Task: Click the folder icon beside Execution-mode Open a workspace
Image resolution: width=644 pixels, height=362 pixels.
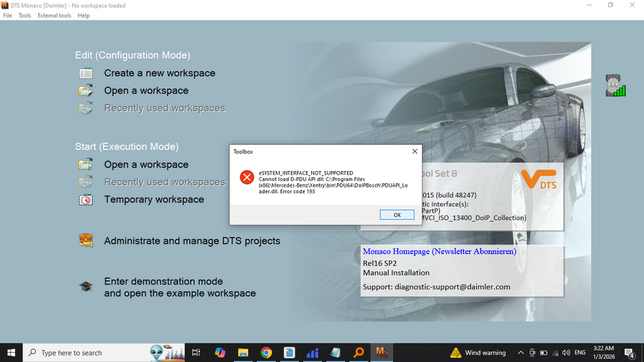Action: tap(86, 164)
